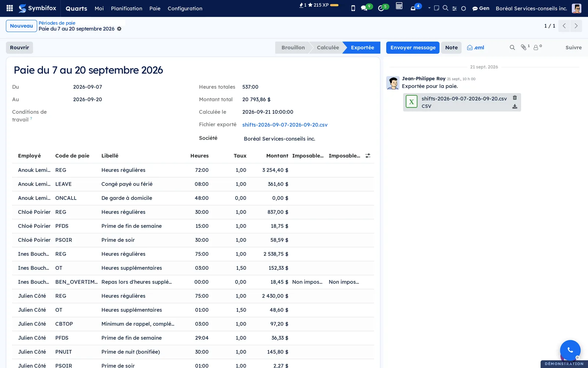
Task: Open conversations with 9 unread messages
Action: (x=366, y=8)
